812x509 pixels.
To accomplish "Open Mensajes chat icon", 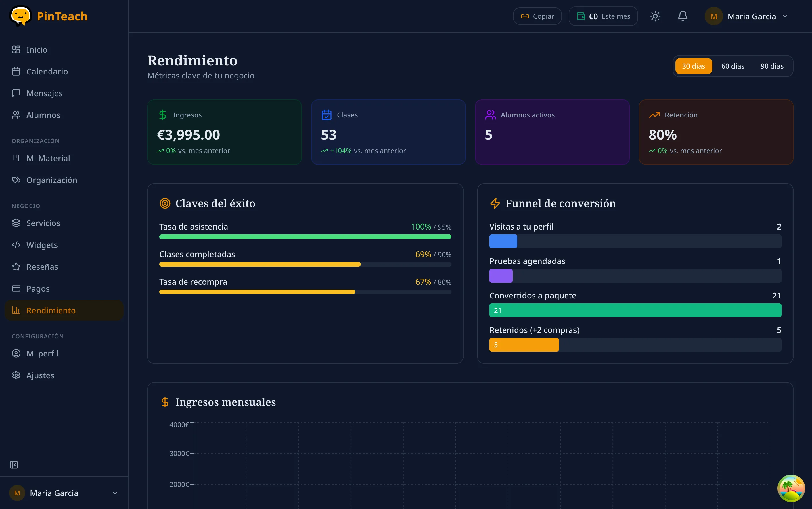I will pos(16,93).
